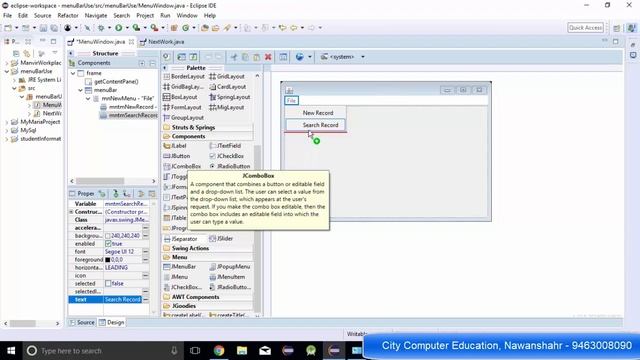Click Search Record menu item in preview
640x360 pixels.
(x=316, y=125)
